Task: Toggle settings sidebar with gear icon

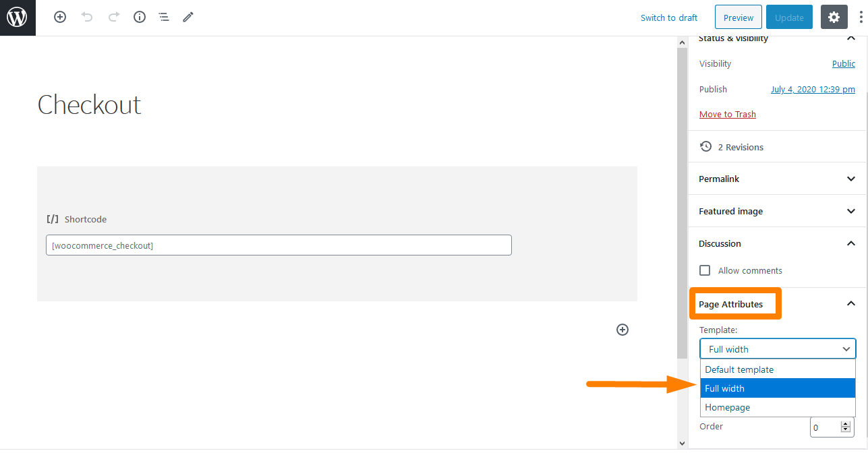Action: (834, 18)
